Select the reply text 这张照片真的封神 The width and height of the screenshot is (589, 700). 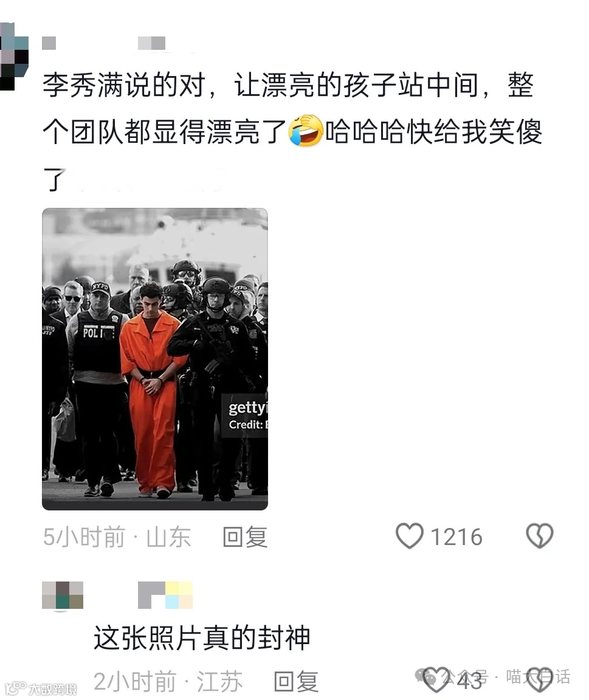[202, 637]
